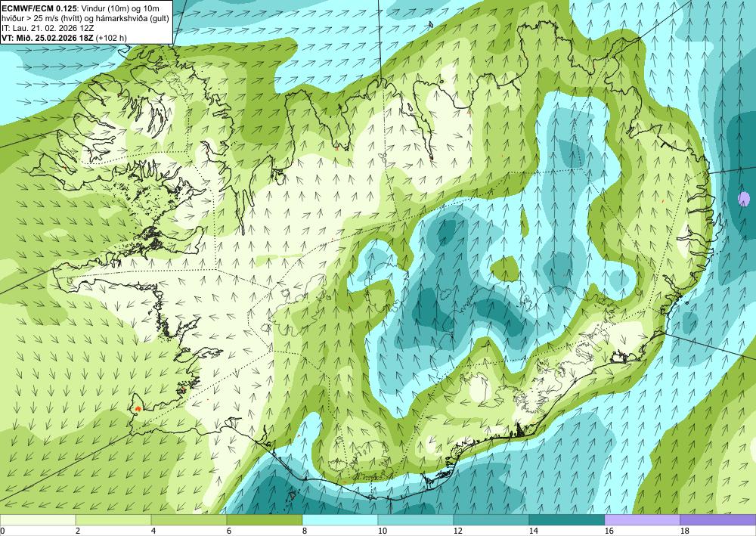The image size is (756, 536).
Task: Click the scale label '12'
Action: pos(458,531)
